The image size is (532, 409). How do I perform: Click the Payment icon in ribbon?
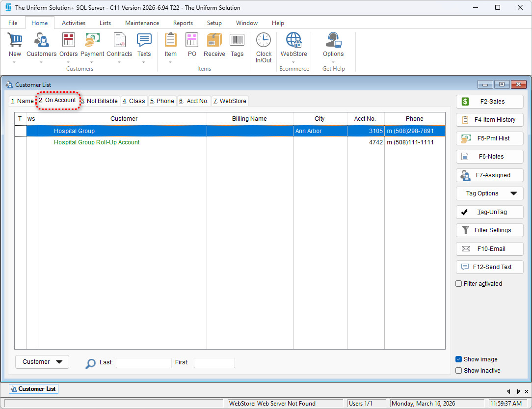[92, 40]
